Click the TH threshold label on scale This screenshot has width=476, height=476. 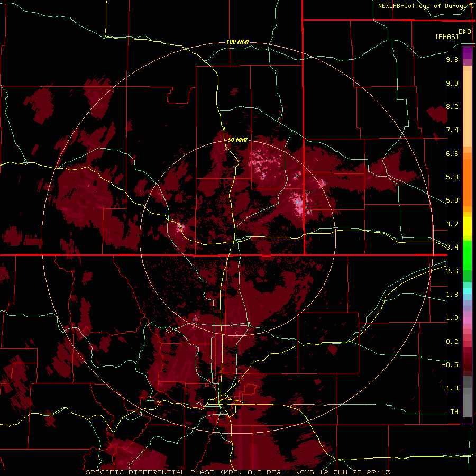[x=454, y=412]
